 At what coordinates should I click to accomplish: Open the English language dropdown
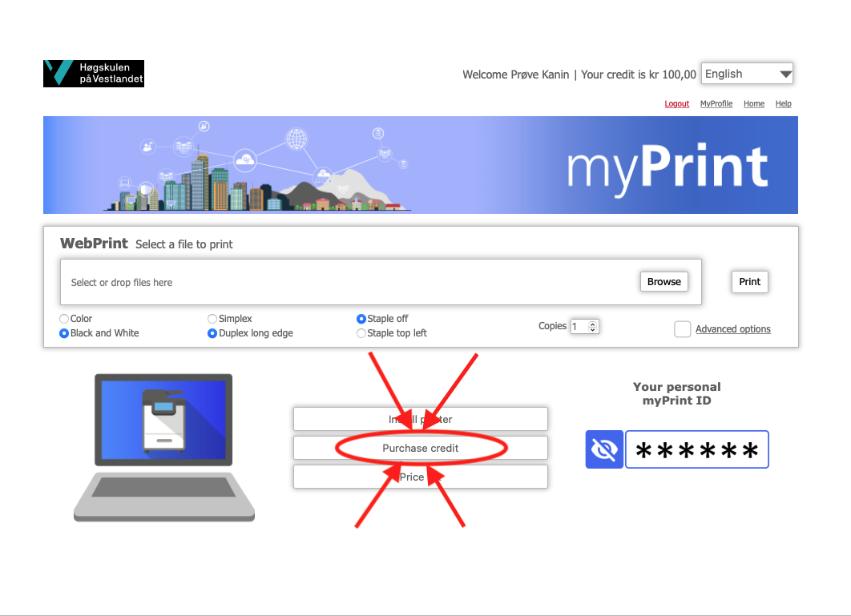(747, 74)
